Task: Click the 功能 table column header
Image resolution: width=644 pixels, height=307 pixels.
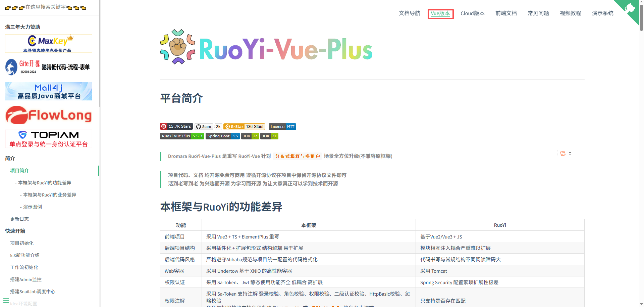Action: click(x=181, y=225)
